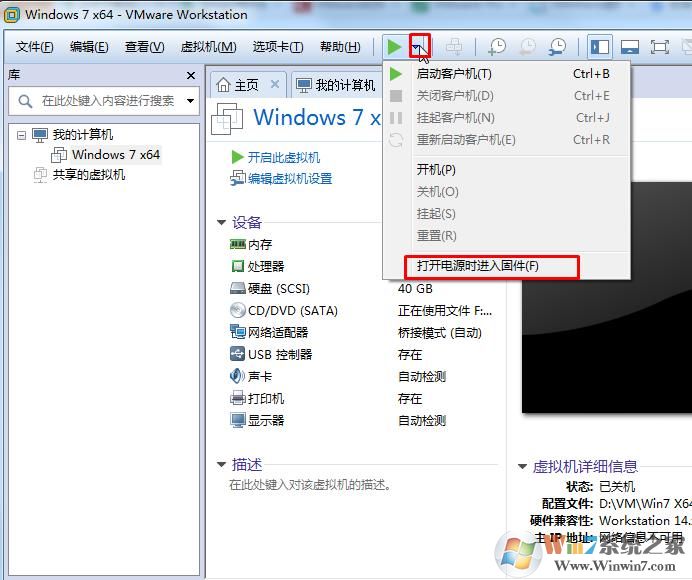Click the 网络适配器 network adapter icon
The height and width of the screenshot is (580, 692).
(x=237, y=332)
